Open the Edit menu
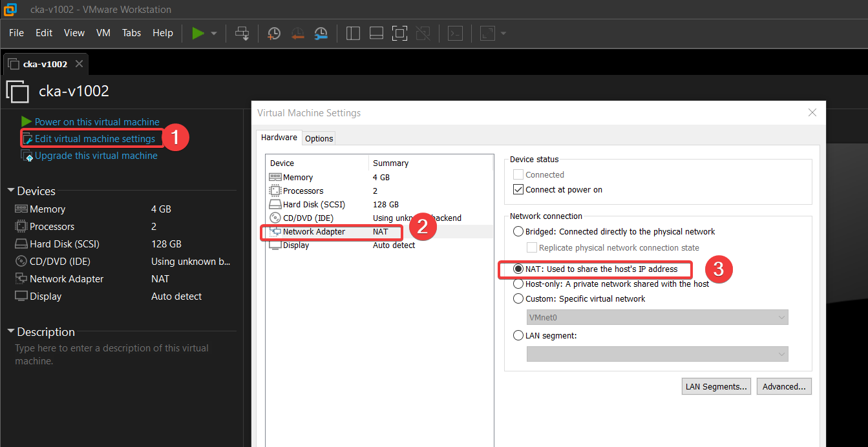The width and height of the screenshot is (868, 447). [x=44, y=33]
